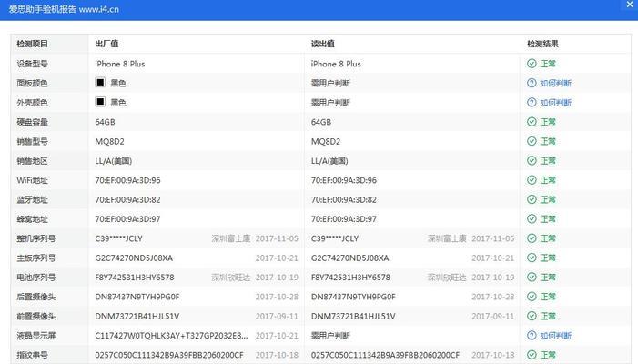Select the 销售地区 row label
The image size is (638, 364).
point(32,161)
